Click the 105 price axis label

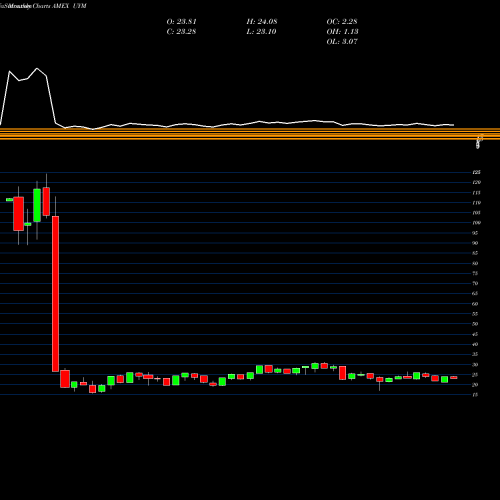(x=476, y=213)
